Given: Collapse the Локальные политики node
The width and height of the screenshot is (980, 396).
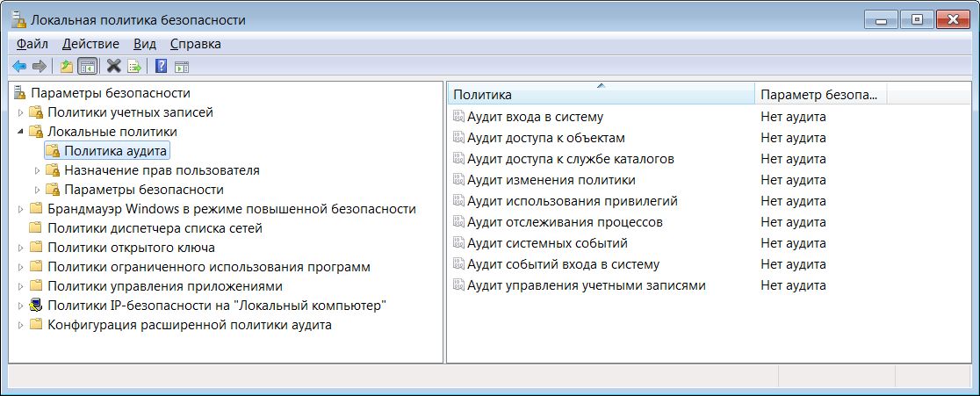Looking at the screenshot, I should [x=20, y=132].
